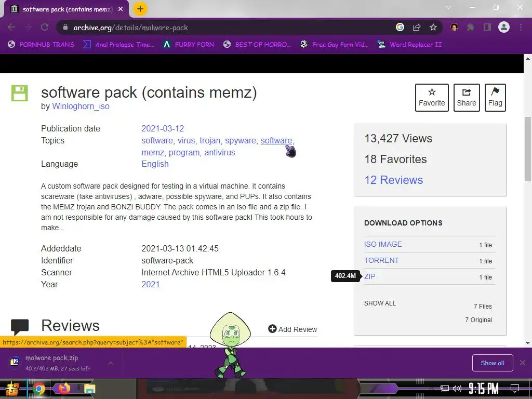
Task: Click SHOW ALL download files
Action: [380, 303]
